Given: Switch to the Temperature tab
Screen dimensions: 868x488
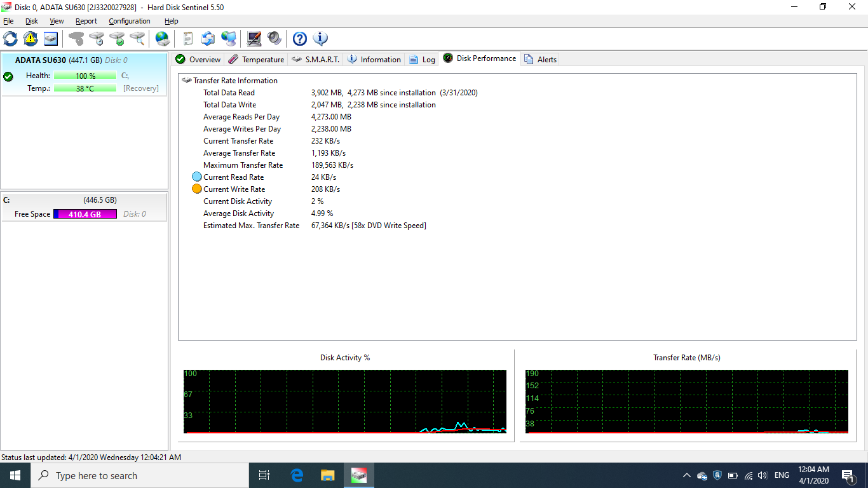Looking at the screenshot, I should (x=256, y=59).
